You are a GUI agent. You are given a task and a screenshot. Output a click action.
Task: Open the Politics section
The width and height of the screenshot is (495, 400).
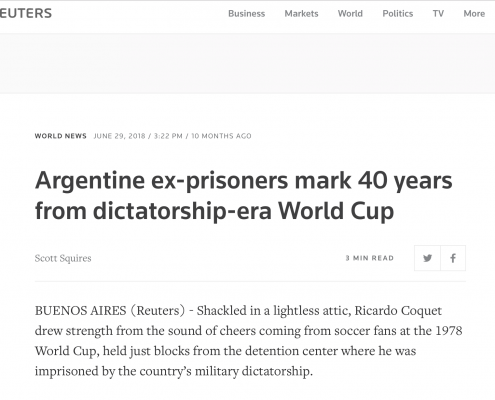tap(398, 14)
